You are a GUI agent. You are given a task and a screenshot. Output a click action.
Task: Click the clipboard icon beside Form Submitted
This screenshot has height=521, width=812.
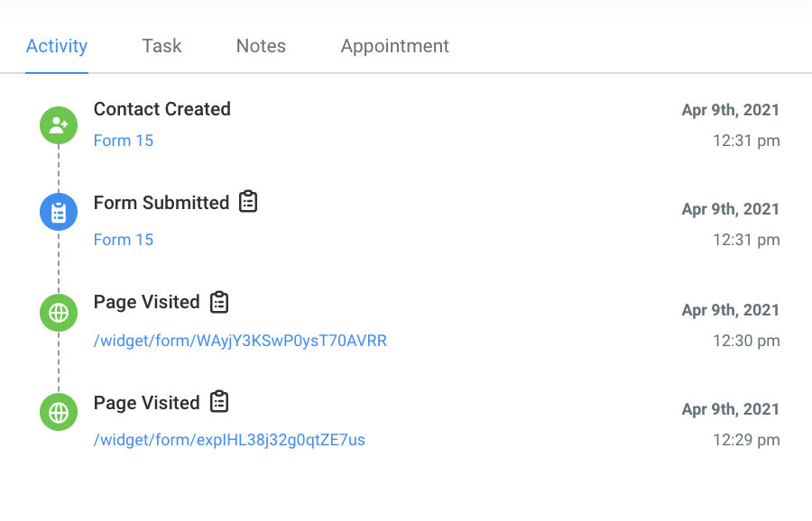pyautogui.click(x=248, y=202)
